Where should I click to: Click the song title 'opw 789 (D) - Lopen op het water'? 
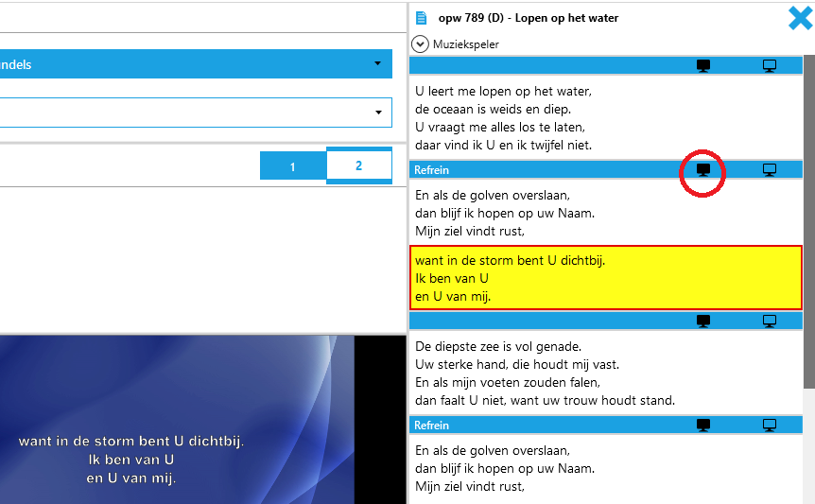(x=529, y=18)
